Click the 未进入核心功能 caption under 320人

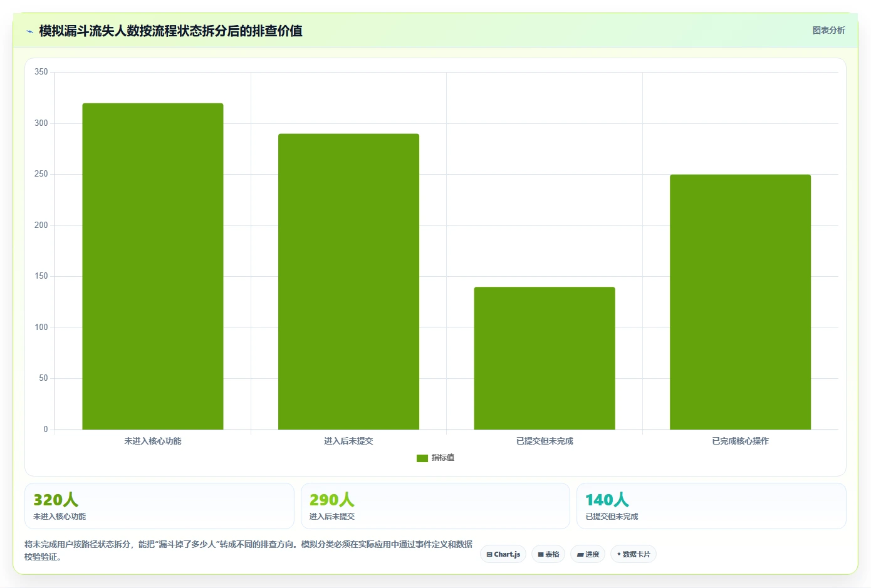click(60, 517)
